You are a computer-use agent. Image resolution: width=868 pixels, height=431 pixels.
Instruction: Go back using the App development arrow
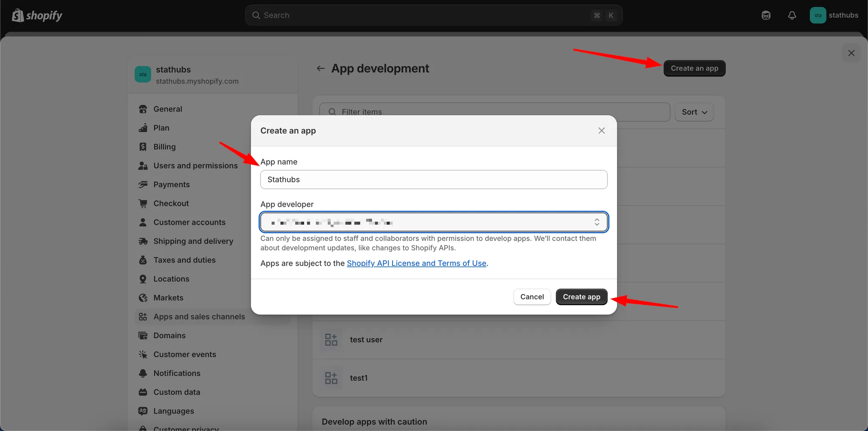click(x=321, y=68)
